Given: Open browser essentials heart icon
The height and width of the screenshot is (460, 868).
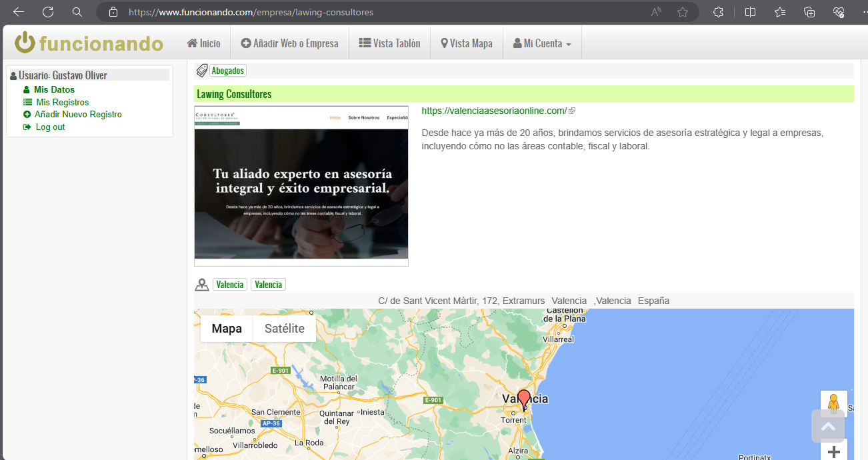Looking at the screenshot, I should [x=839, y=12].
